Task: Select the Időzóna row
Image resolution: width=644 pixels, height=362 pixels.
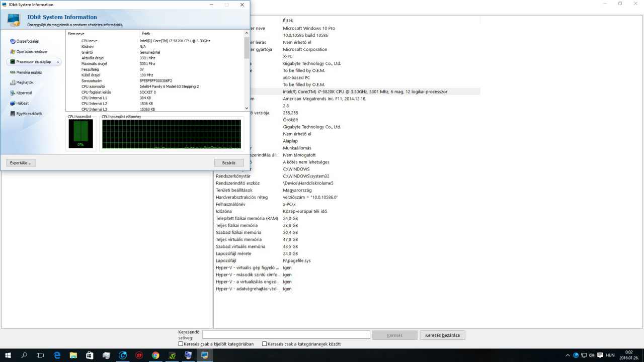Action: 347,211
